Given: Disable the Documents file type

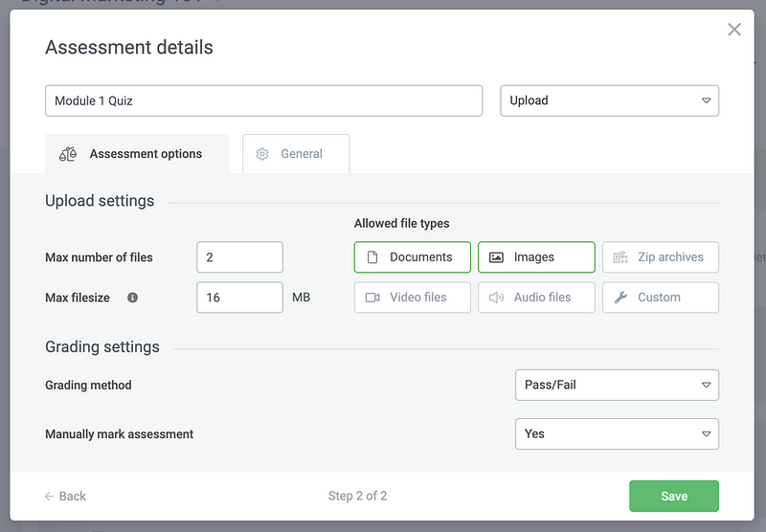Looking at the screenshot, I should [x=413, y=257].
